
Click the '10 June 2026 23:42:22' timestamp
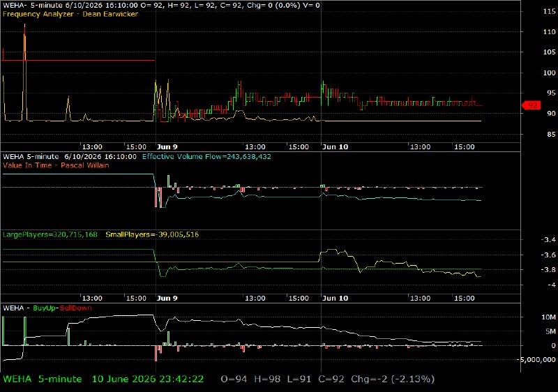click(148, 379)
